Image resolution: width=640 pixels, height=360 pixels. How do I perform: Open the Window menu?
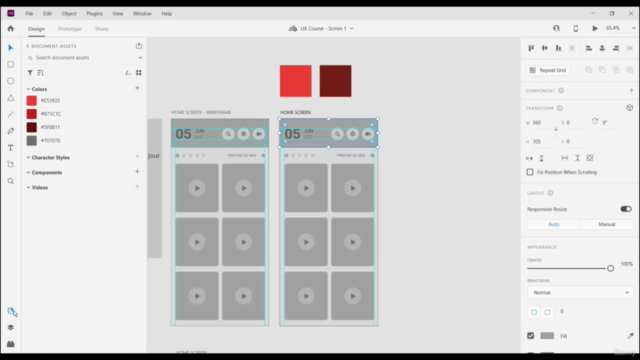click(x=142, y=13)
